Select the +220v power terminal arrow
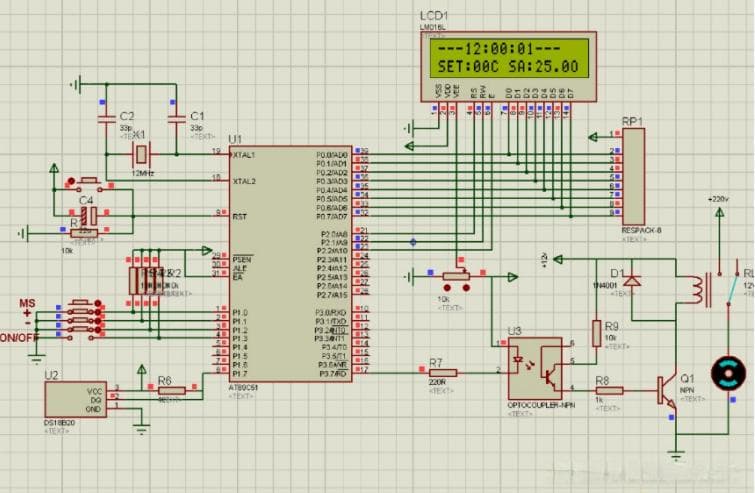 [x=719, y=212]
